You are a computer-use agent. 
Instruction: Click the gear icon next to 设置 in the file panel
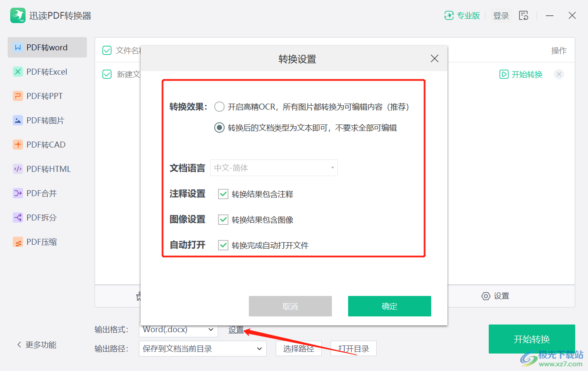486,296
